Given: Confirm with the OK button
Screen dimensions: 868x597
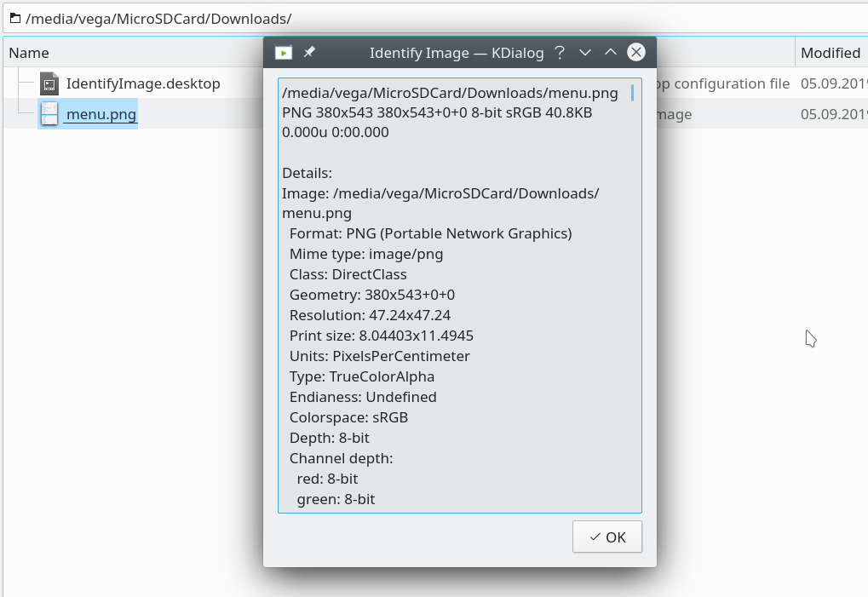Looking at the screenshot, I should [x=607, y=537].
